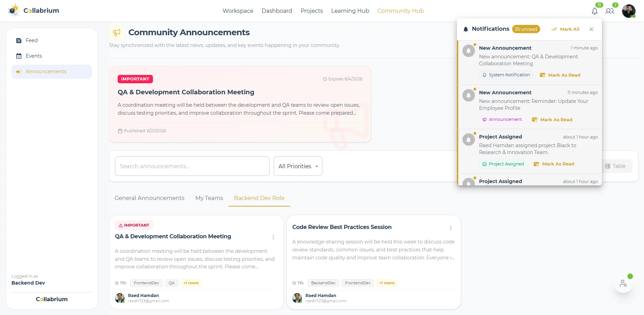Click Raed Hamdan's avatar on the QA card
The image size is (644, 315).
tap(120, 298)
